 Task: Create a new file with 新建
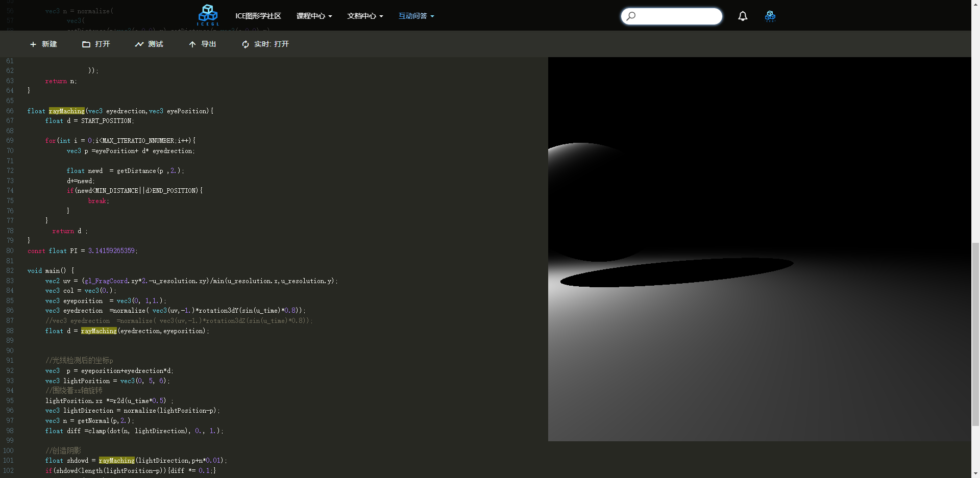click(x=43, y=44)
